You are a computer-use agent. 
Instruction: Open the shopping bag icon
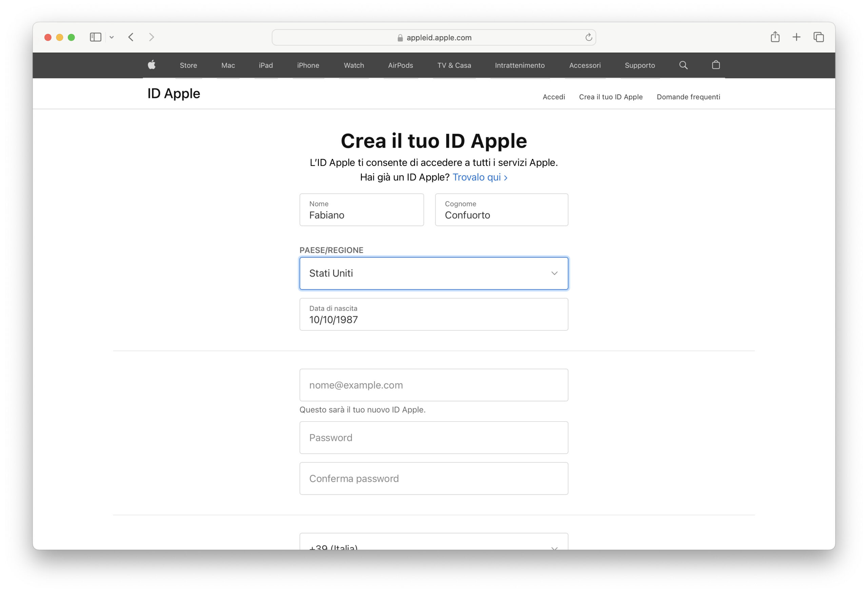716,65
